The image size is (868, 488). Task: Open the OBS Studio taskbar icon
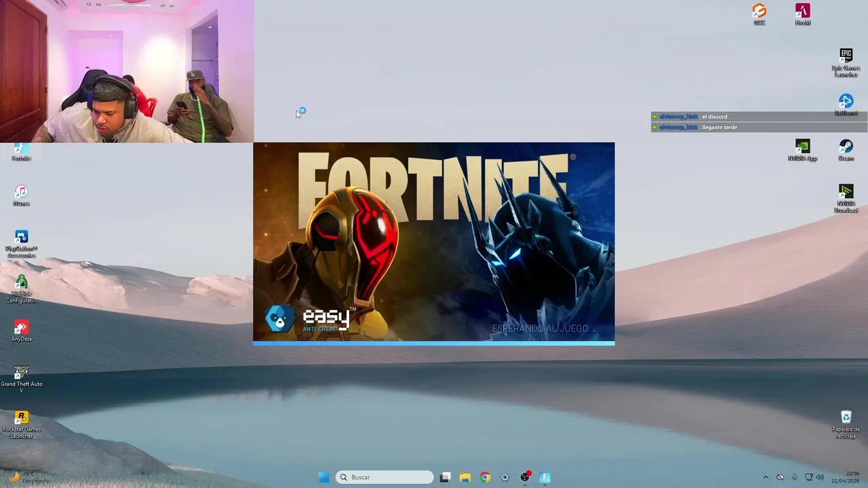point(525,477)
